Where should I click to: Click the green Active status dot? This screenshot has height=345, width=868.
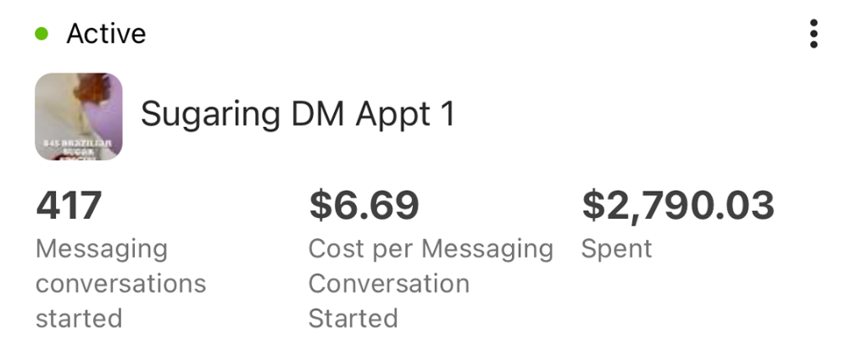point(42,34)
